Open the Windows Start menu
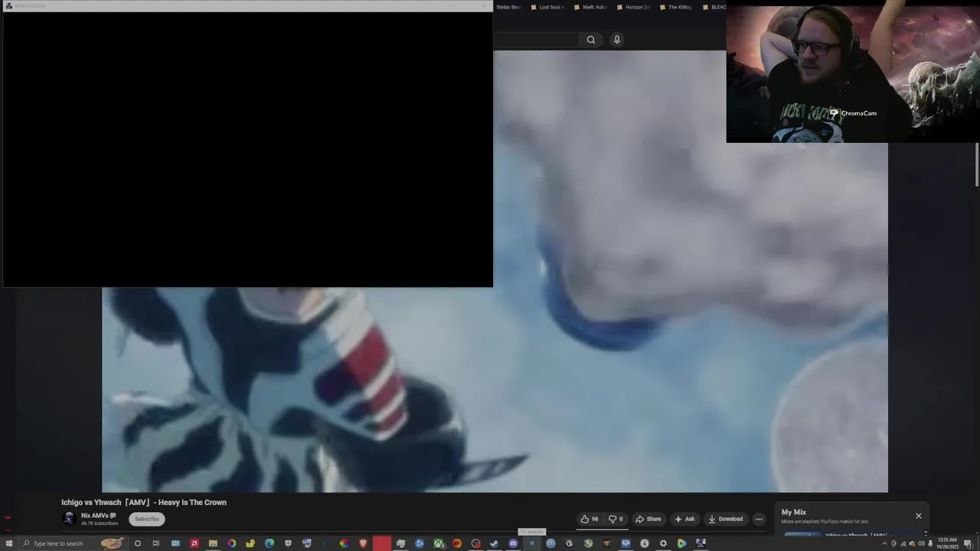This screenshot has height=551, width=980. pos(8,543)
